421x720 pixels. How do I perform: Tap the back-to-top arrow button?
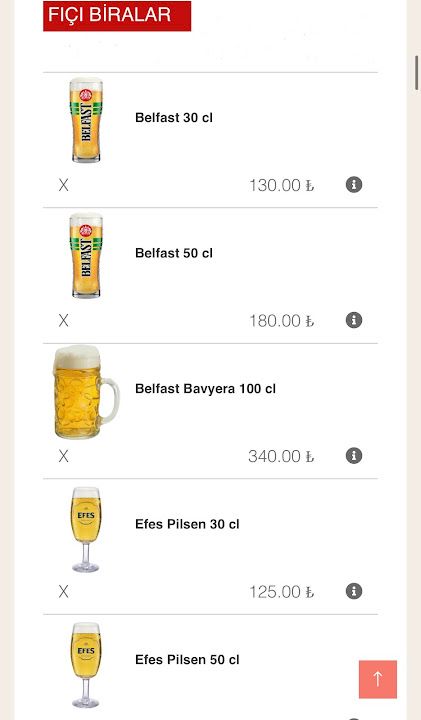coord(378,679)
